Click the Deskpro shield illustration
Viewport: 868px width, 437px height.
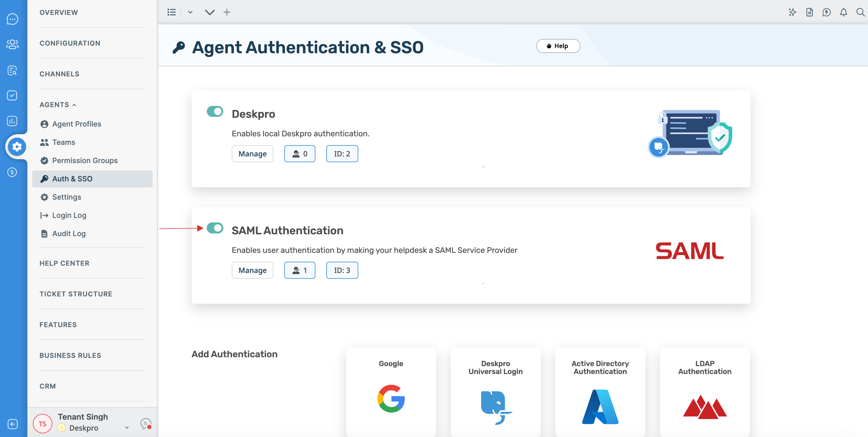point(690,134)
